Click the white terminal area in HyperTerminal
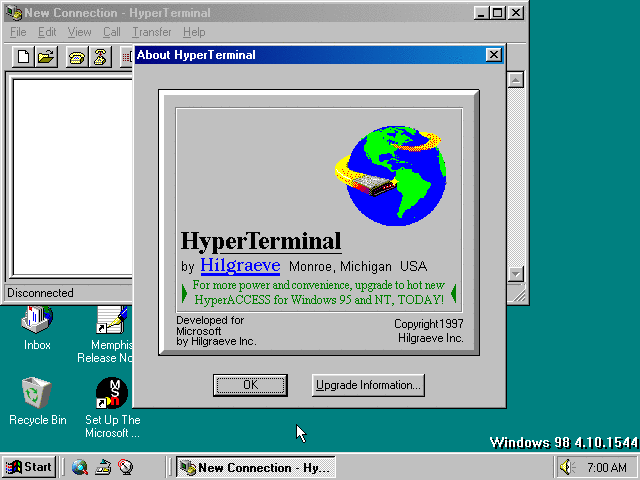640x480 pixels. tap(73, 177)
